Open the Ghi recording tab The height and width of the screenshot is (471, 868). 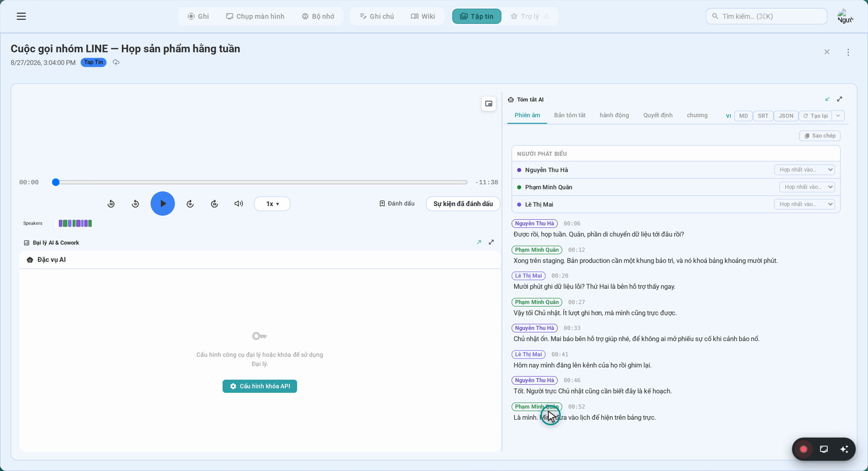coord(198,16)
